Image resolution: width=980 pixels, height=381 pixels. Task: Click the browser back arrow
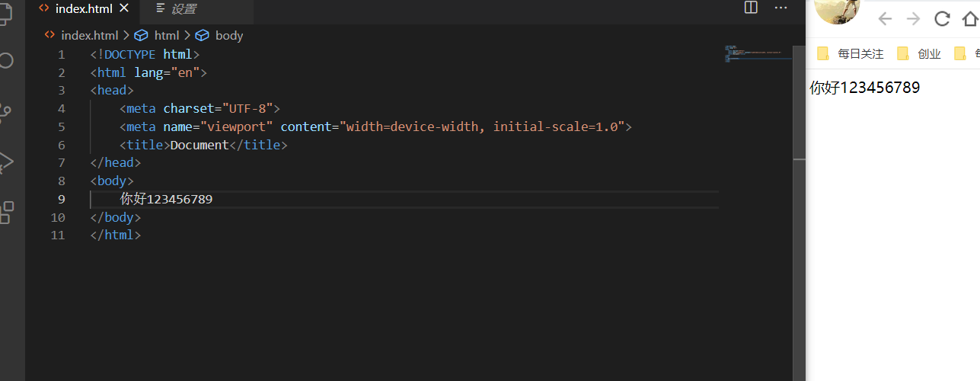point(885,19)
